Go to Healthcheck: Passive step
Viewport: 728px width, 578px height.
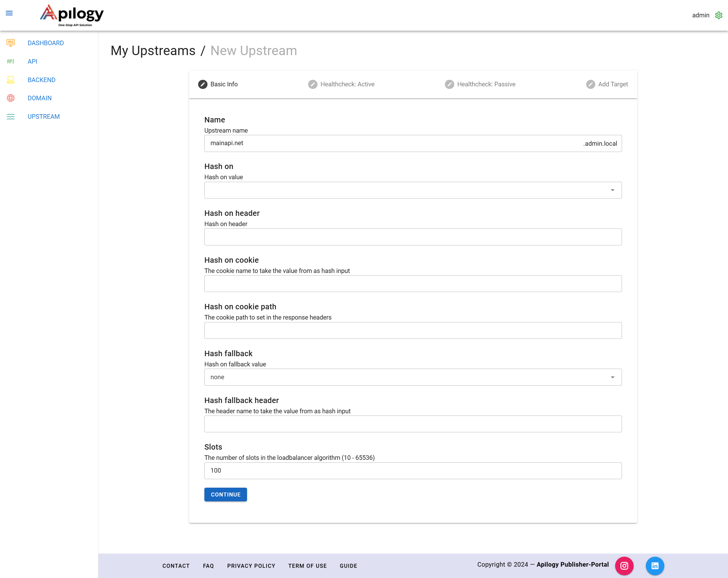tap(480, 84)
